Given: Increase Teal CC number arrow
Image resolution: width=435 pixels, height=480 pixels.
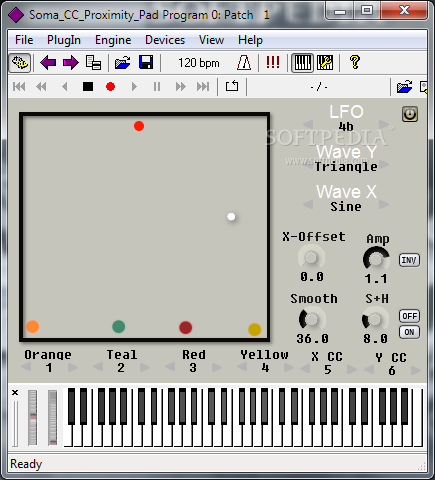Looking at the screenshot, I should pyautogui.click(x=145, y=367).
